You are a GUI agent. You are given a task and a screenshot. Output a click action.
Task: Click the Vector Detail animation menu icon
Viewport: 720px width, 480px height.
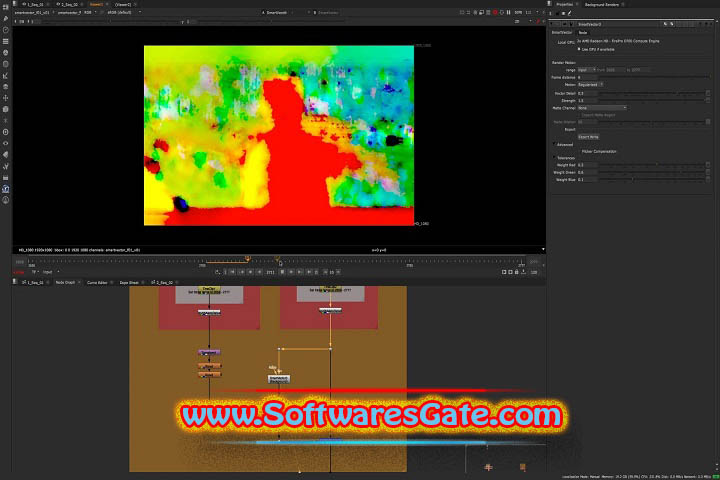point(708,93)
